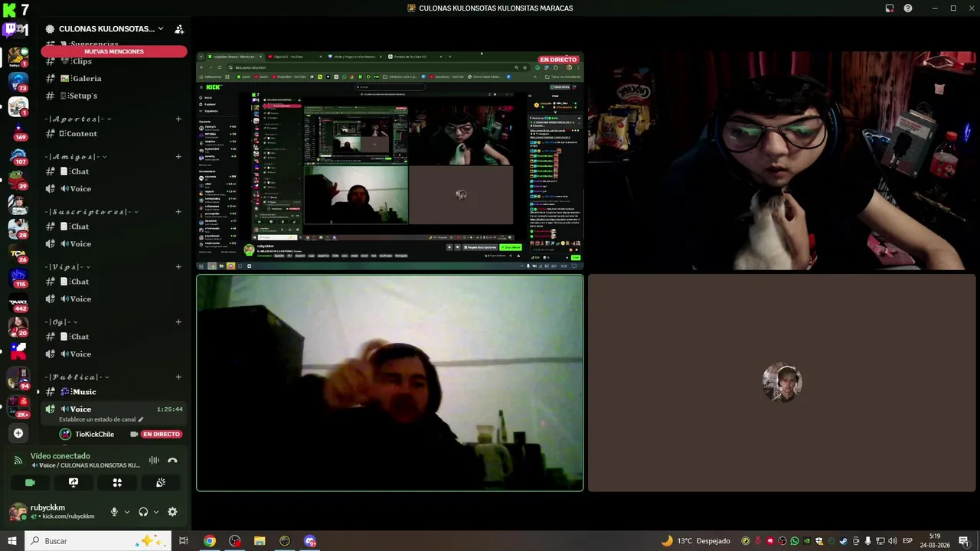Screen dimensions: 980x551
Task: Focus the top-right webcam video tile
Action: (782, 161)
